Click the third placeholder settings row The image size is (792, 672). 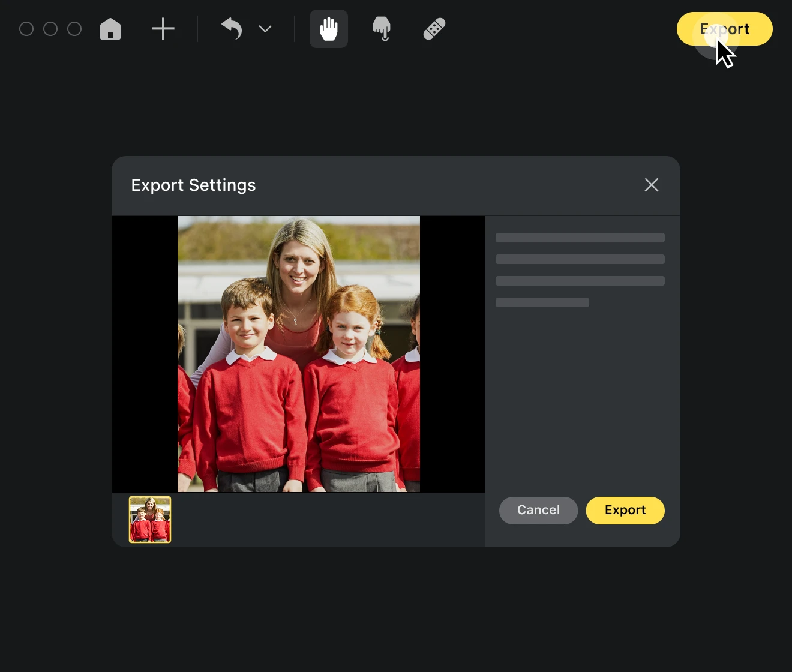[x=580, y=281]
